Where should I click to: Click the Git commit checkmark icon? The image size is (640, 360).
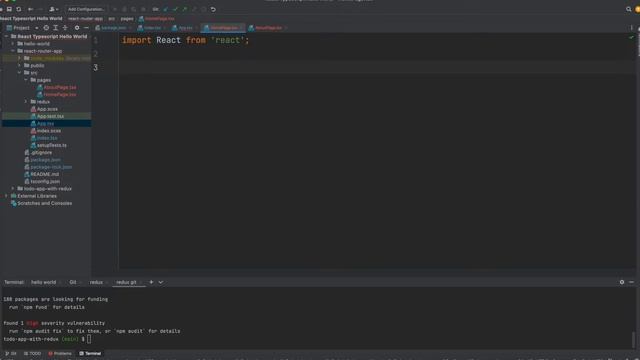(175, 9)
